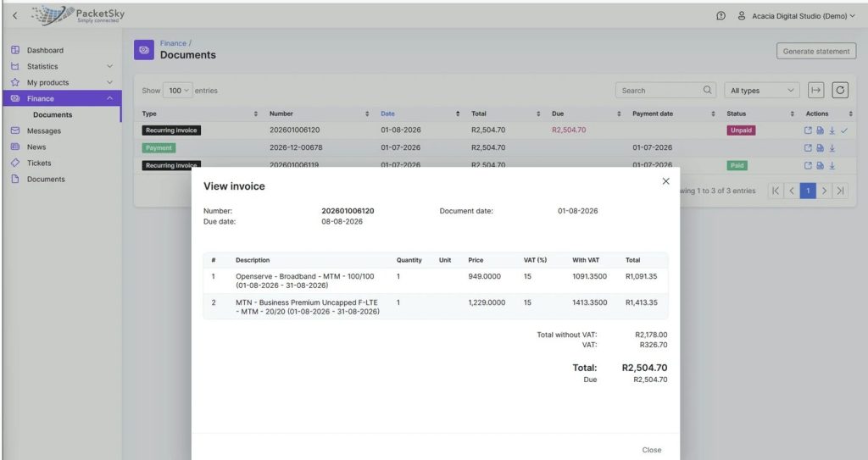
Task: Go back using the top-left arrow
Action: (x=15, y=15)
